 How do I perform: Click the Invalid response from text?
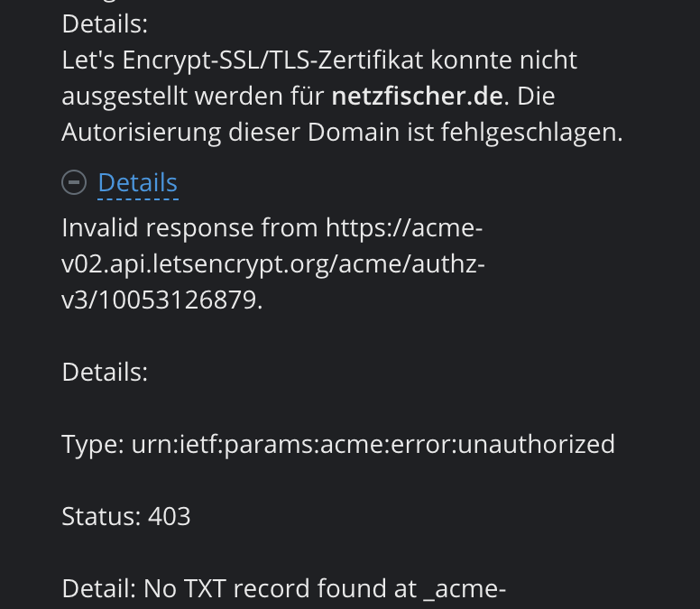tap(189, 227)
